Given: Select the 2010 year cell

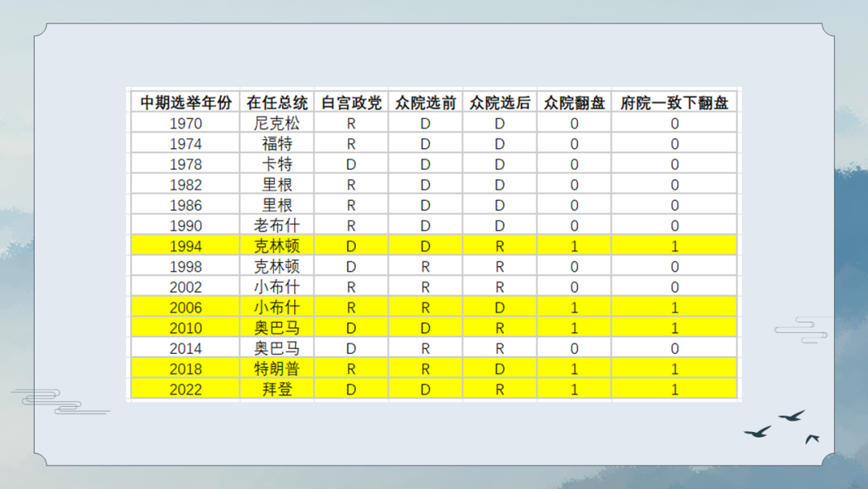Looking at the screenshot, I should point(186,328).
